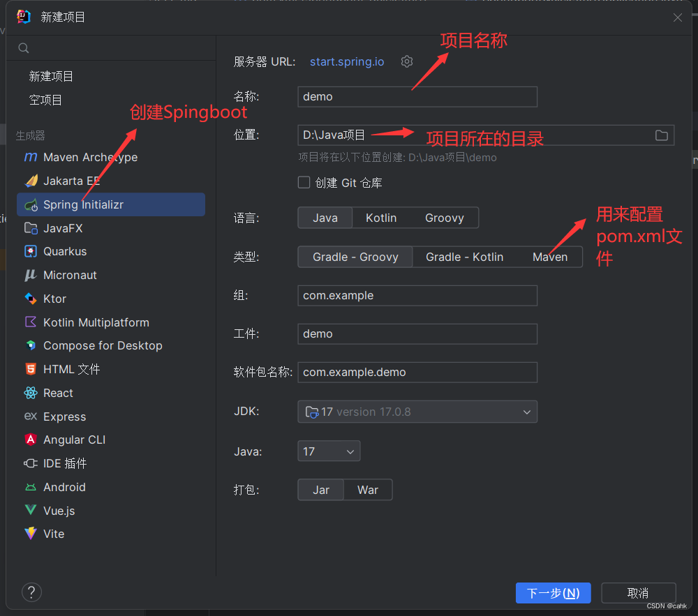Select the Express generator label
This screenshot has height=616, width=698.
[x=64, y=416]
